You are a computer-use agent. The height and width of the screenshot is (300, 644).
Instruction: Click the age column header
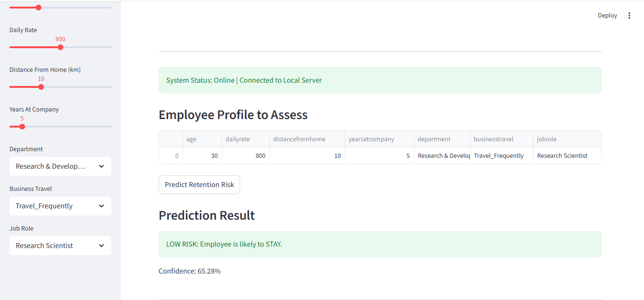point(202,139)
